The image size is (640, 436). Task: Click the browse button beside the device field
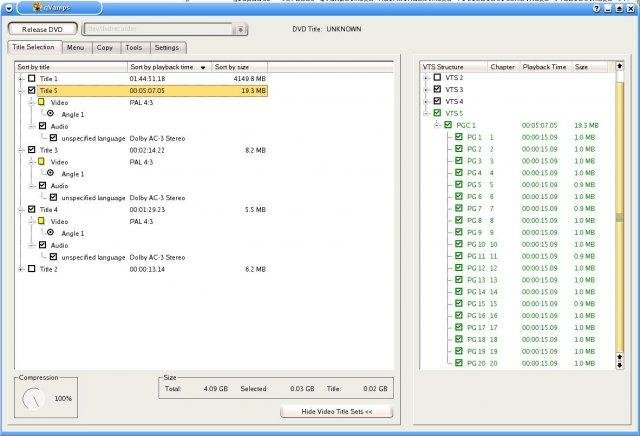pyautogui.click(x=240, y=29)
